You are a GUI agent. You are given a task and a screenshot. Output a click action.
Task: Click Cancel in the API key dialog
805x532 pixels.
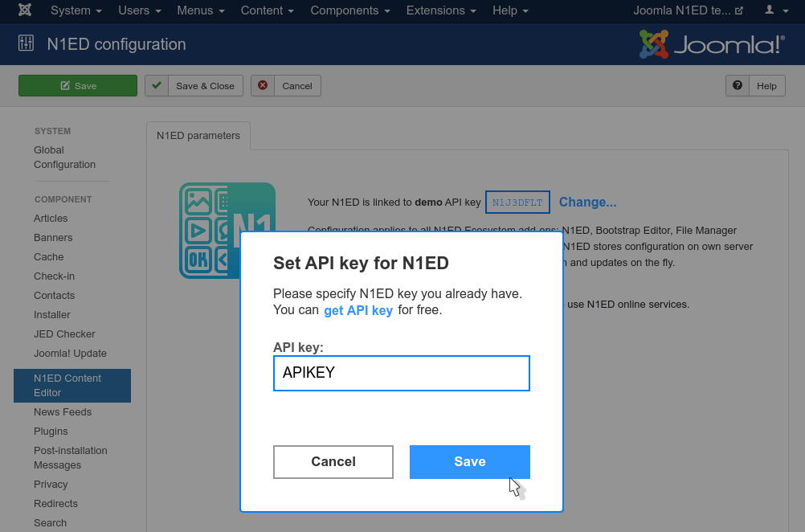[333, 461]
